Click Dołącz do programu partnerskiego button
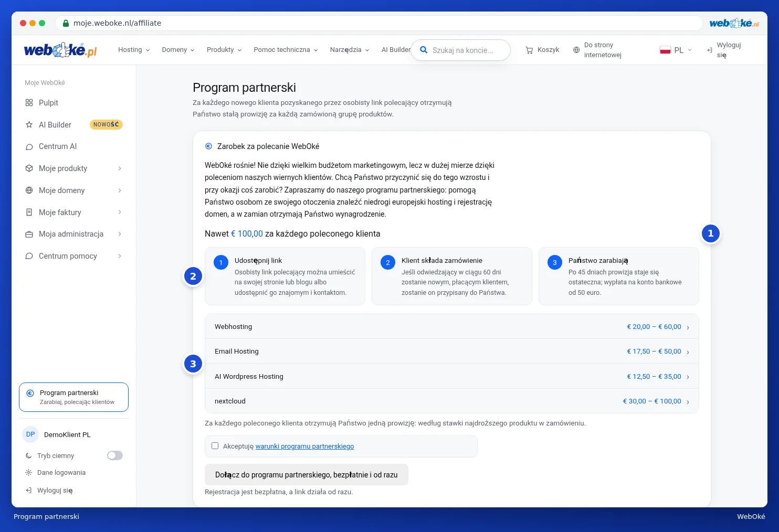Viewport: 779px width, 532px height. [307, 475]
